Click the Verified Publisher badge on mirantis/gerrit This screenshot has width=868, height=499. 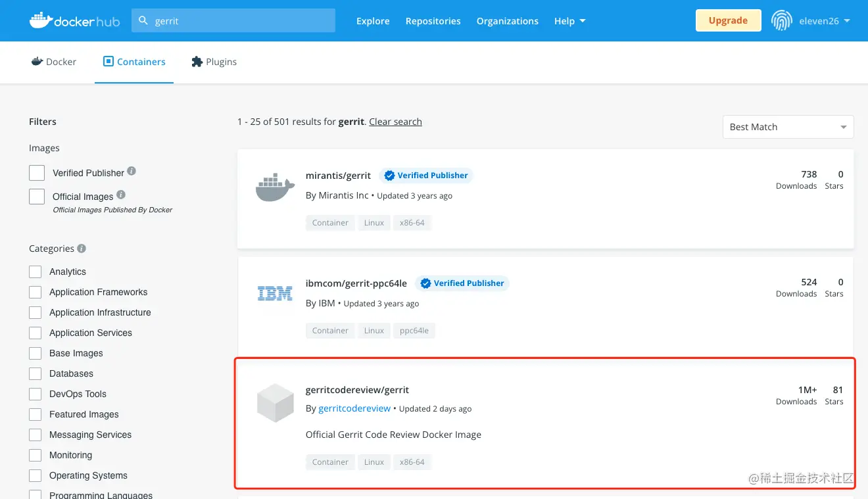coord(426,176)
